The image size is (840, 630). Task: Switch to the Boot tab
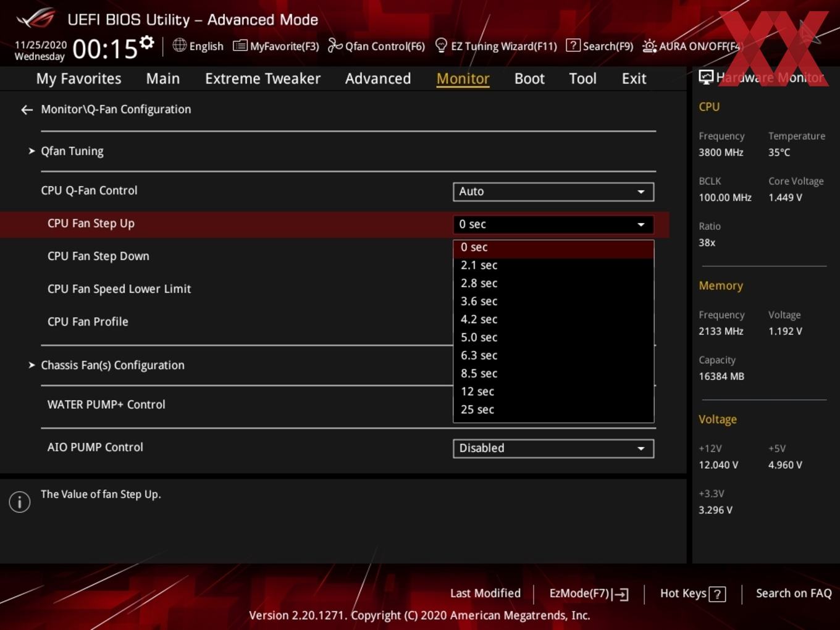coord(529,78)
